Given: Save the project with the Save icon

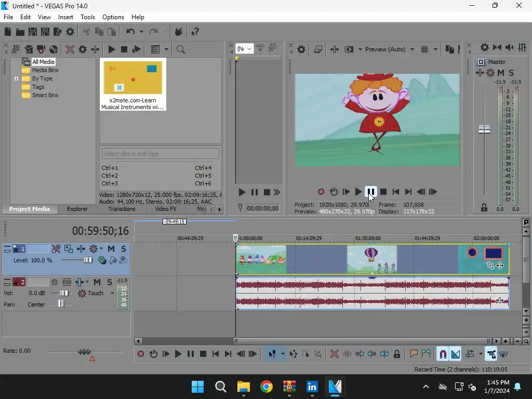Looking at the screenshot, I should tap(33, 32).
